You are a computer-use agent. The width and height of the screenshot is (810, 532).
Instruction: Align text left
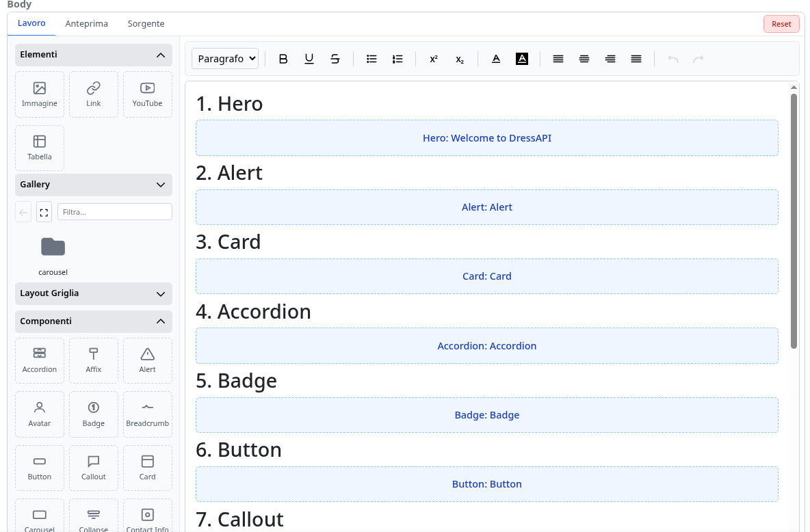click(x=558, y=59)
